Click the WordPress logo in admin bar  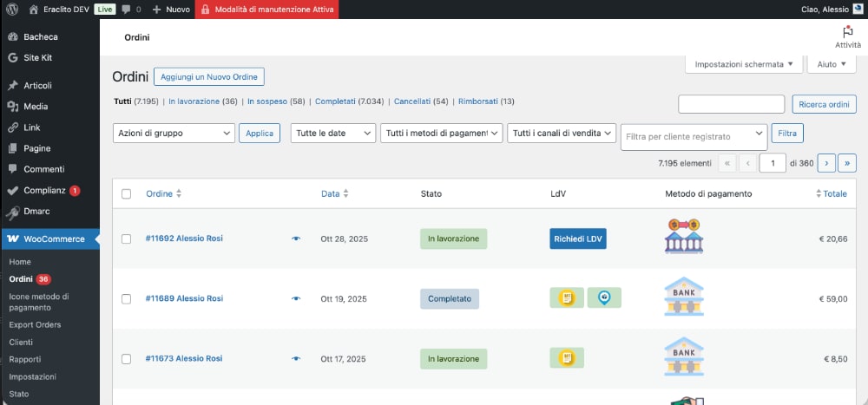point(12,10)
